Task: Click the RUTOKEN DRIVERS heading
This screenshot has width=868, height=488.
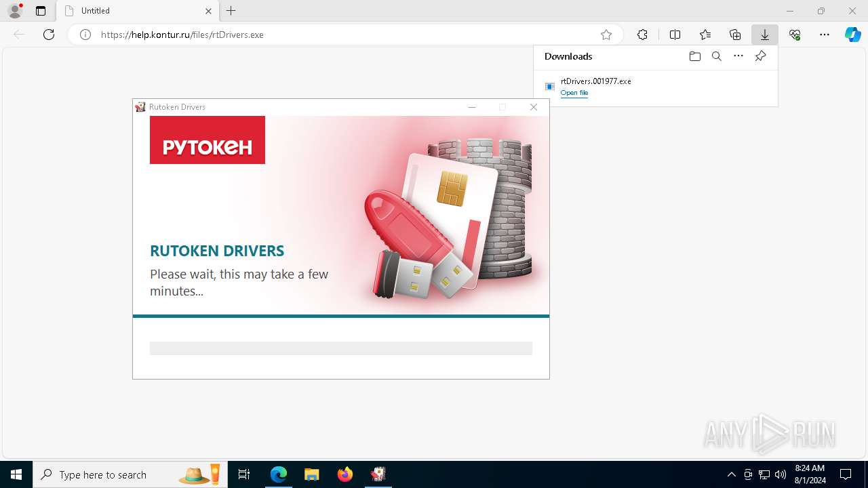Action: (217, 251)
